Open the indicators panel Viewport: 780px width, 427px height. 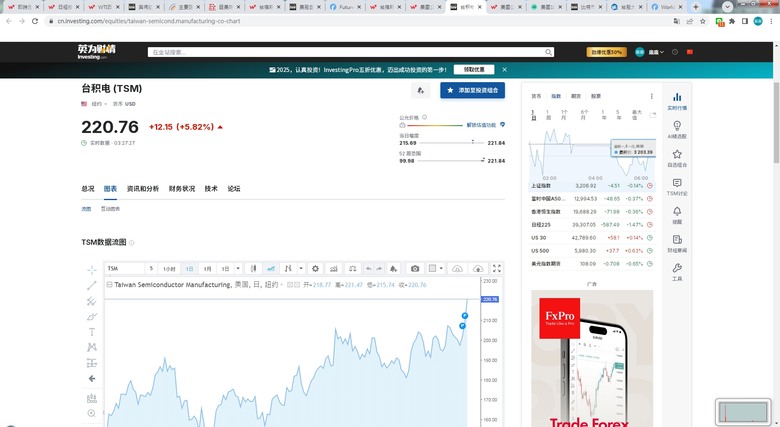[334, 269]
